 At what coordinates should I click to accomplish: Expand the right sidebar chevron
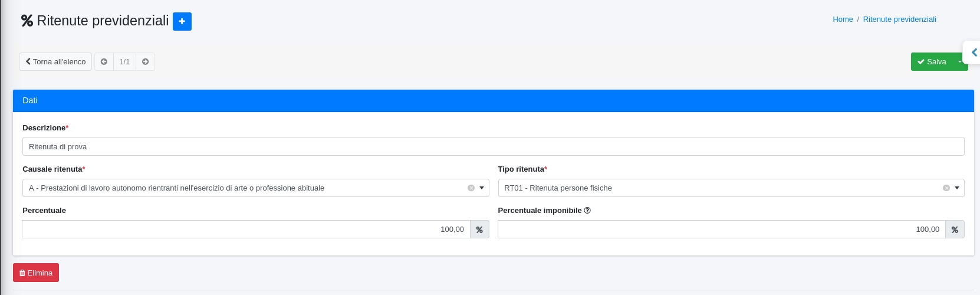tap(974, 53)
